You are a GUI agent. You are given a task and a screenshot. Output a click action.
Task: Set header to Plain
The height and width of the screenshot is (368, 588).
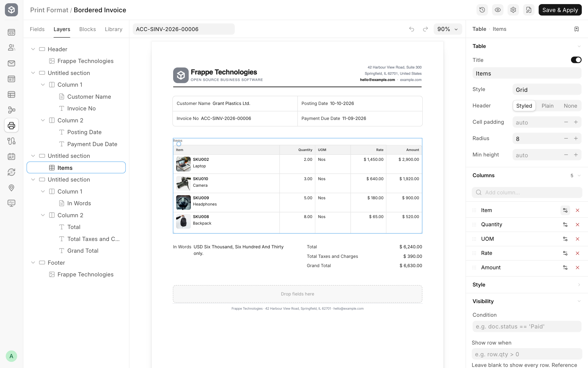[x=547, y=106]
